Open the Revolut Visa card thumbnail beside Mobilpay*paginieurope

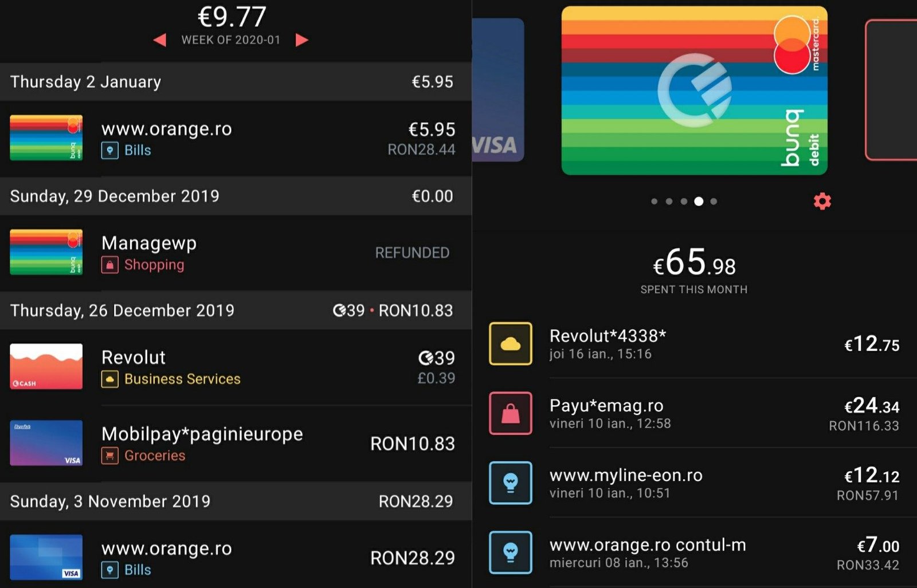click(46, 443)
